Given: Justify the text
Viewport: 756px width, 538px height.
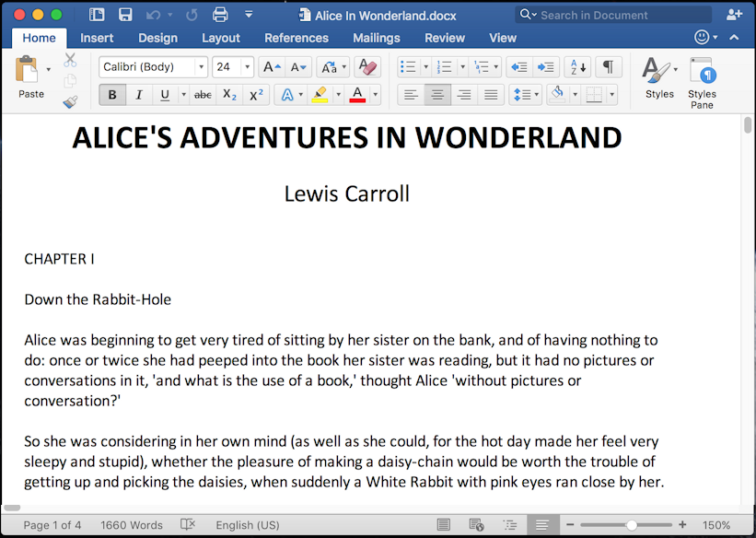Looking at the screenshot, I should 491,95.
